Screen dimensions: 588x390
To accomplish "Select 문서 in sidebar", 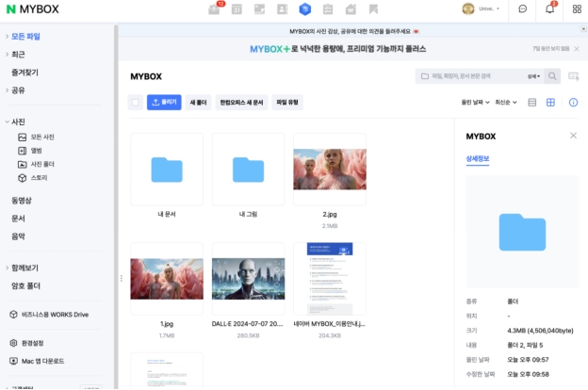I will (x=18, y=219).
